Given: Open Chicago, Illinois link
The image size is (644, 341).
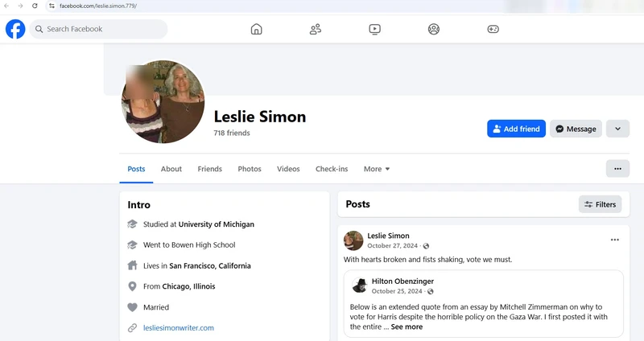Looking at the screenshot, I should [188, 286].
